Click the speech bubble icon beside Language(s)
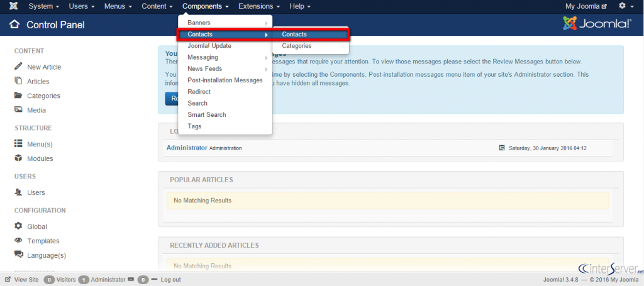Screen dimensions: 644x286 pos(18,255)
